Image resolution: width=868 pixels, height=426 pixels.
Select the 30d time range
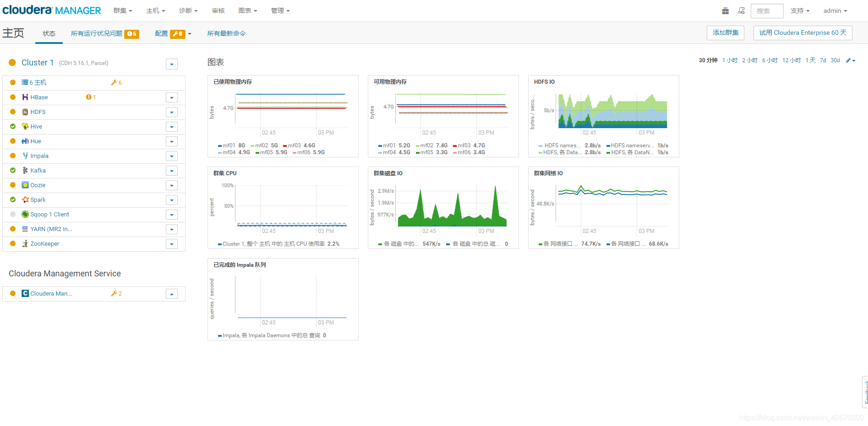tap(835, 60)
